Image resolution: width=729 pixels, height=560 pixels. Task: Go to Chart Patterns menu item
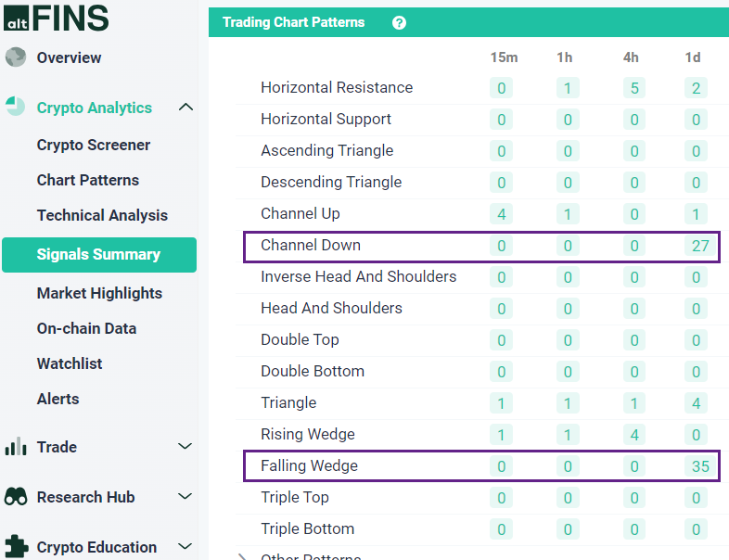(88, 180)
